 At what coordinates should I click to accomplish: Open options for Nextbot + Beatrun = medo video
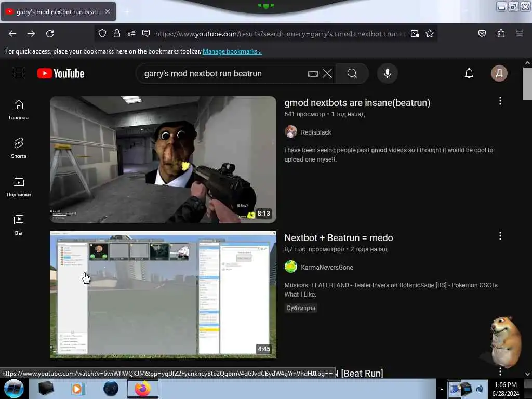[500, 236]
